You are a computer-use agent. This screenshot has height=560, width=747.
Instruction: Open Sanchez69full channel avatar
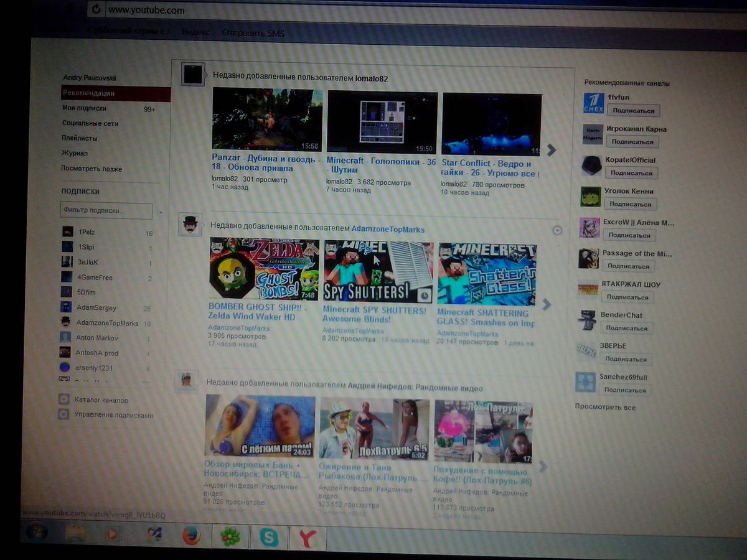point(585,382)
